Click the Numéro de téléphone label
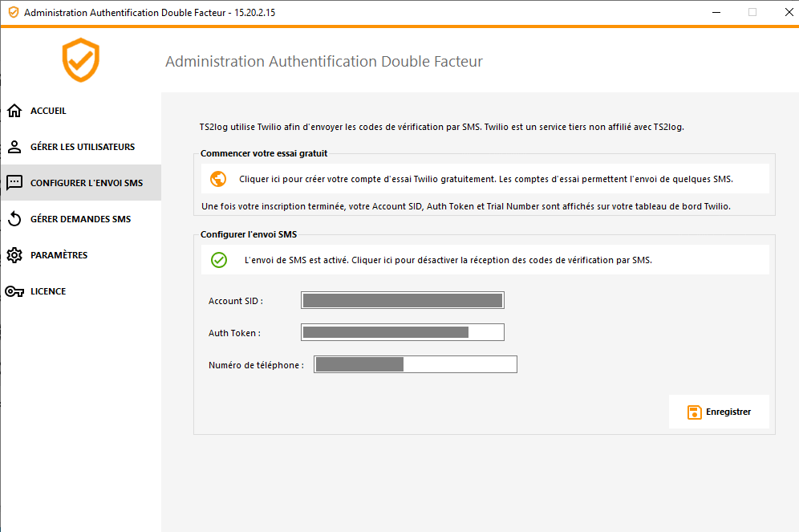The height and width of the screenshot is (532, 799). pos(256,365)
